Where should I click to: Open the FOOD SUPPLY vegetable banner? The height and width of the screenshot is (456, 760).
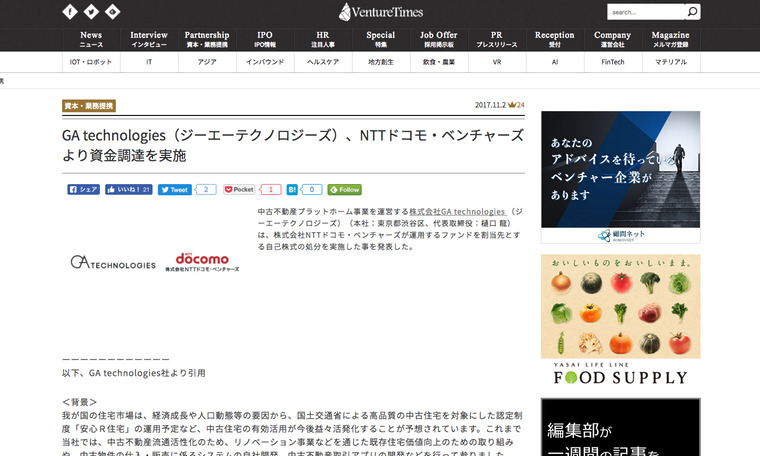(x=620, y=319)
